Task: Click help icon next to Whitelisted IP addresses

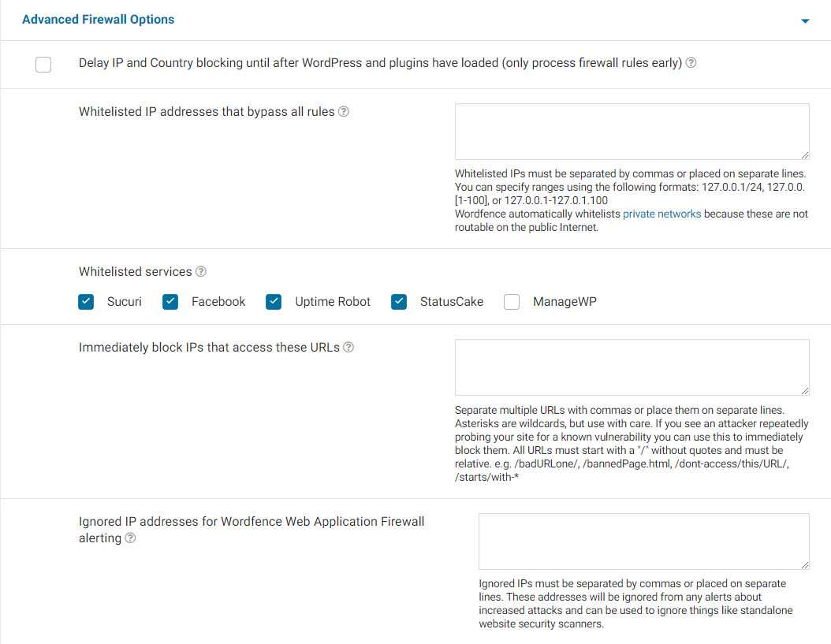Action: (x=344, y=112)
